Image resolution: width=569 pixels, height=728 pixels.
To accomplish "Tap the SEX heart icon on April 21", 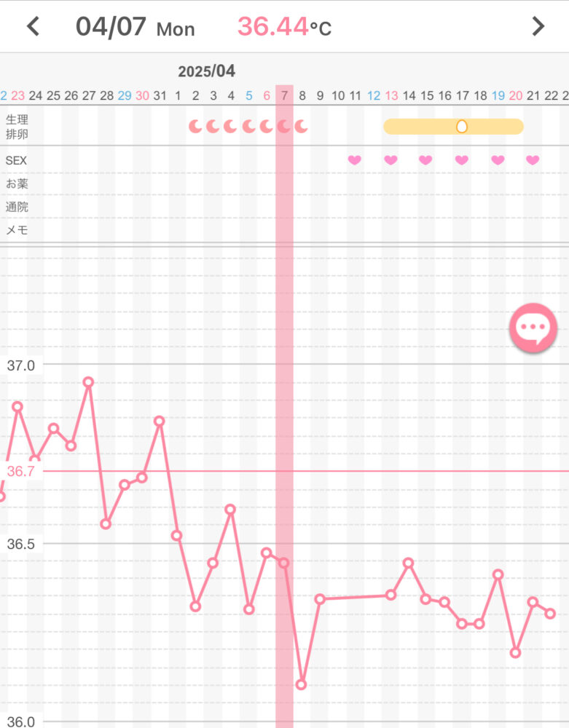I will point(533,159).
